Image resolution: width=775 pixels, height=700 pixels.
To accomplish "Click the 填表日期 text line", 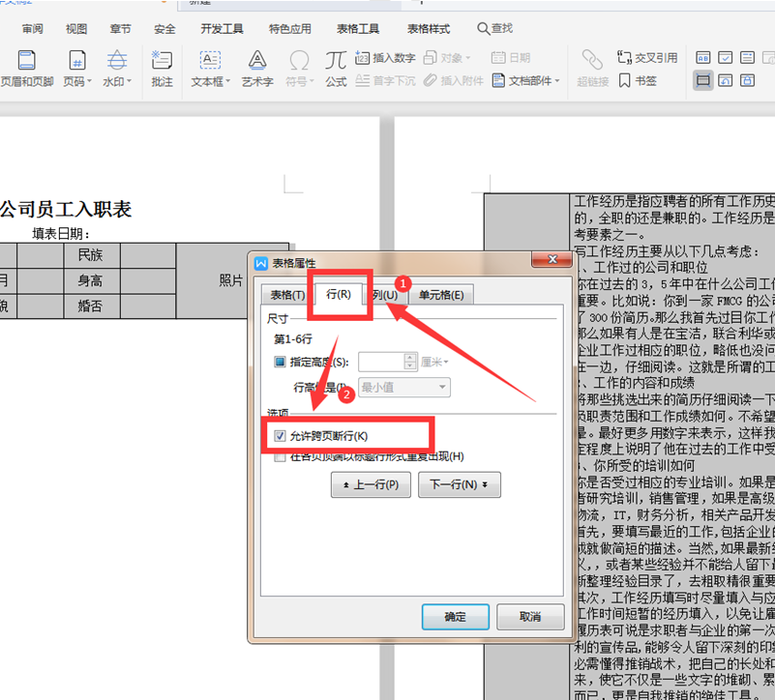I will pyautogui.click(x=61, y=233).
